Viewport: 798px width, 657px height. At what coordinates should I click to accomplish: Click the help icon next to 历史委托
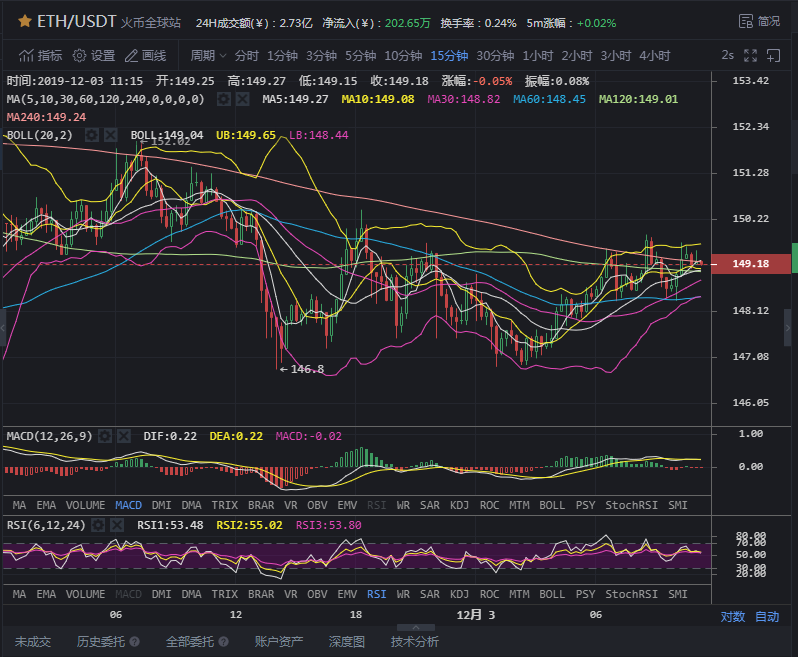point(134,642)
